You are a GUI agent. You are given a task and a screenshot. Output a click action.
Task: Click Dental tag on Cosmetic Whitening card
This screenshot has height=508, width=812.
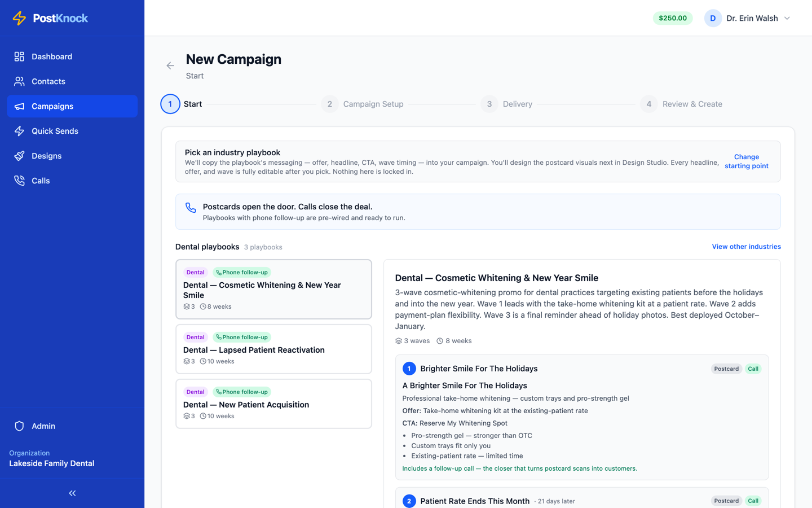pyautogui.click(x=196, y=272)
